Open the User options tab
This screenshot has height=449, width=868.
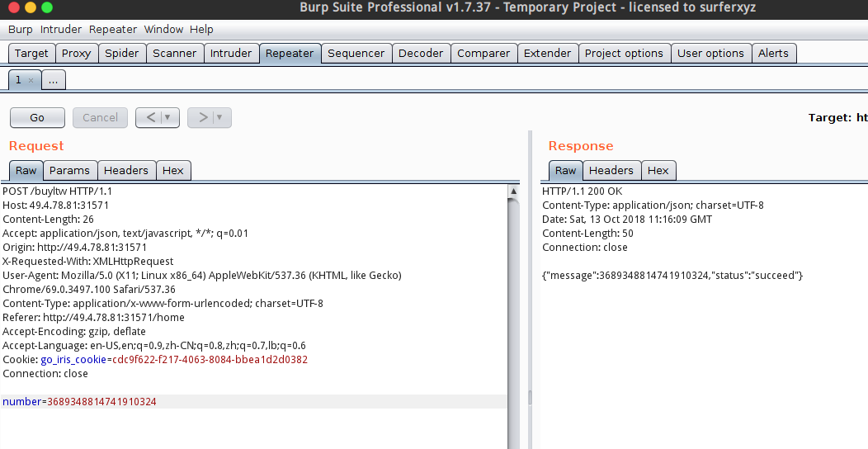point(710,53)
